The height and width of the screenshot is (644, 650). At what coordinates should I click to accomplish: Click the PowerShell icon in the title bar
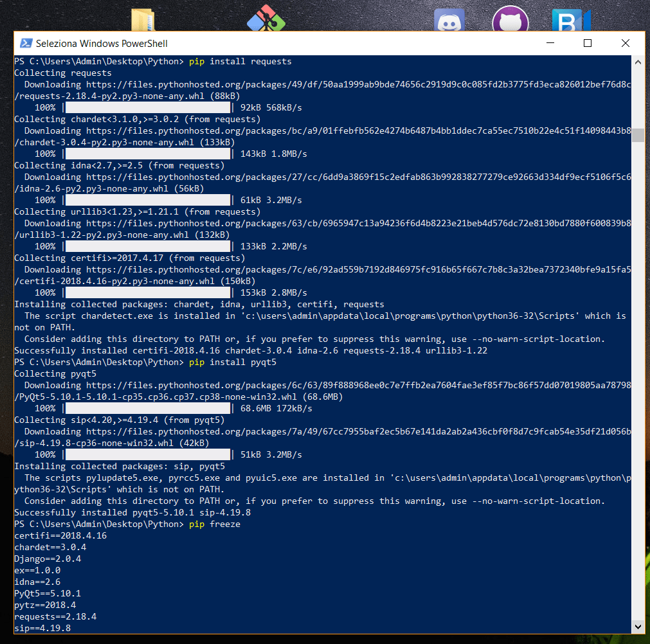pos(26,43)
